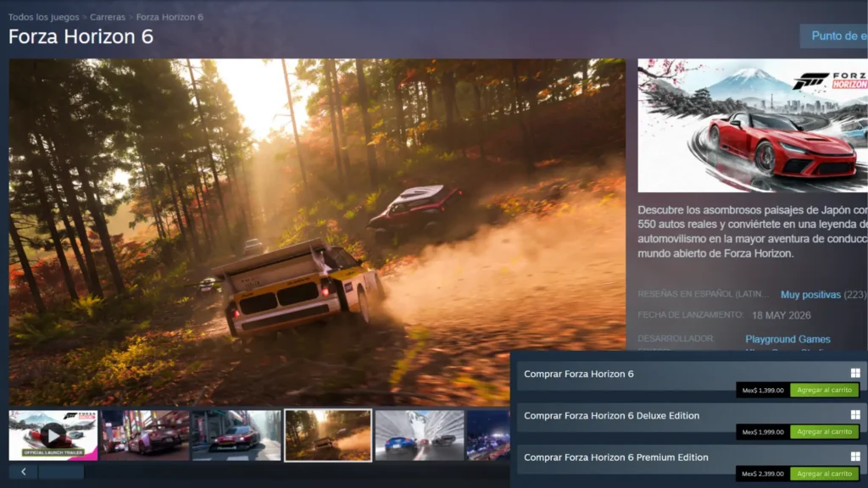Open the 'Forza Horizon 6' breadcrumb link
Screen dimensions: 868x488
(170, 17)
